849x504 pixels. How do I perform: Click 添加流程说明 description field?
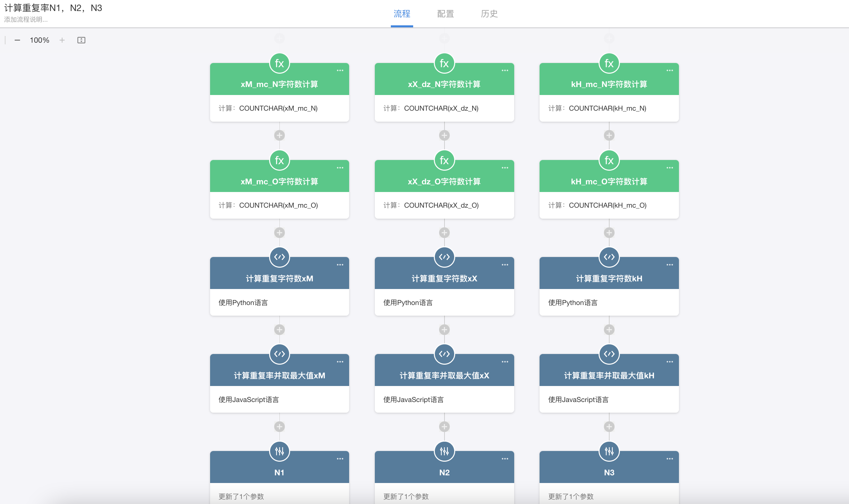click(26, 20)
